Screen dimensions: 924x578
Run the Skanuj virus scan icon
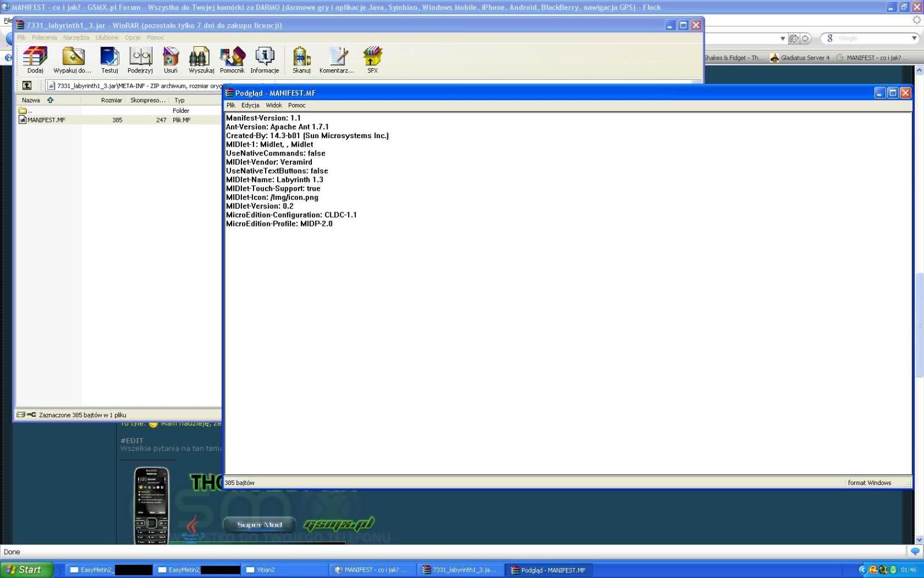(x=301, y=60)
